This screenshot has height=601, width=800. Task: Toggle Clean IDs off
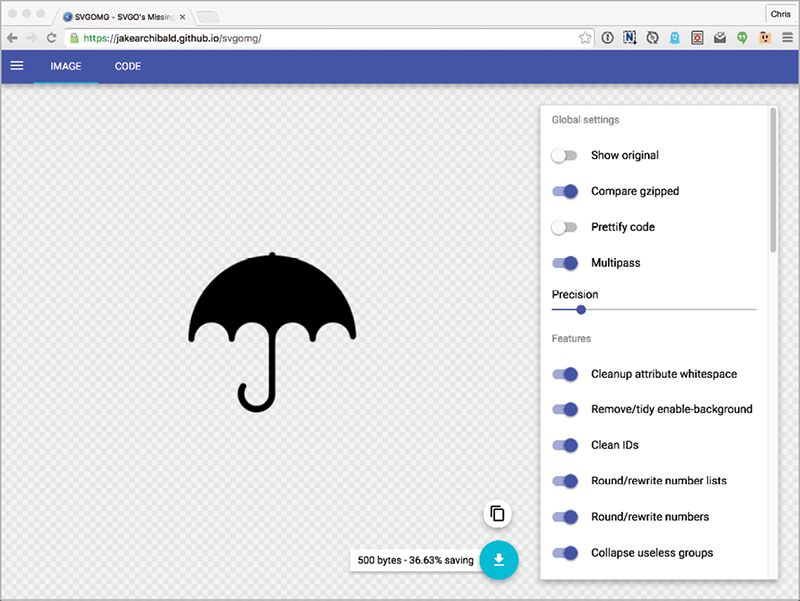coord(565,445)
